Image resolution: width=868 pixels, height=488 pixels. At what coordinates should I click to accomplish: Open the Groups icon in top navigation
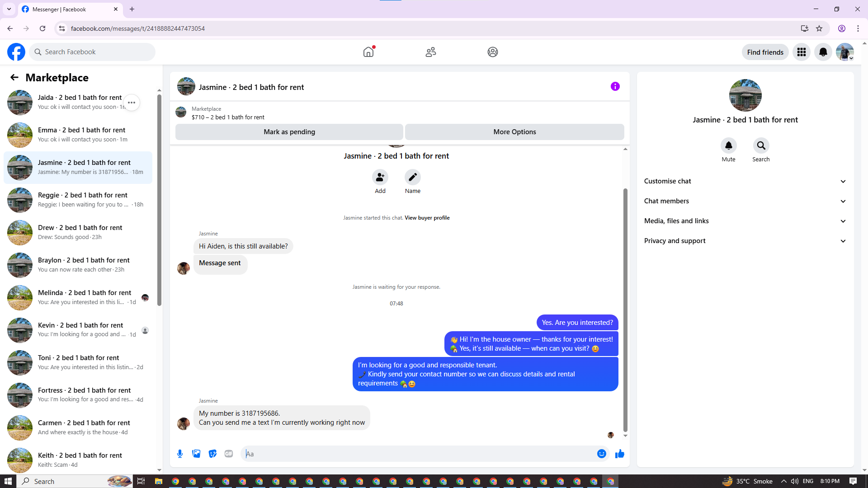pyautogui.click(x=493, y=52)
